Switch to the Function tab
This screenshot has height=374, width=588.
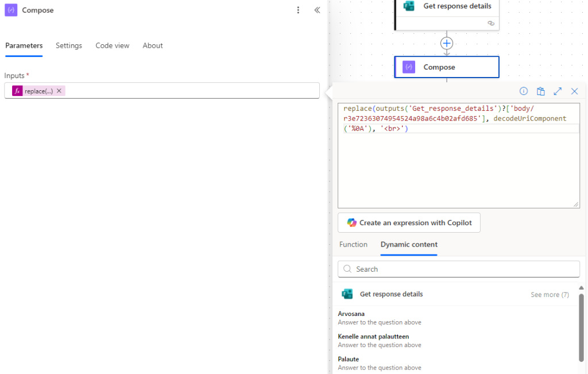(353, 244)
